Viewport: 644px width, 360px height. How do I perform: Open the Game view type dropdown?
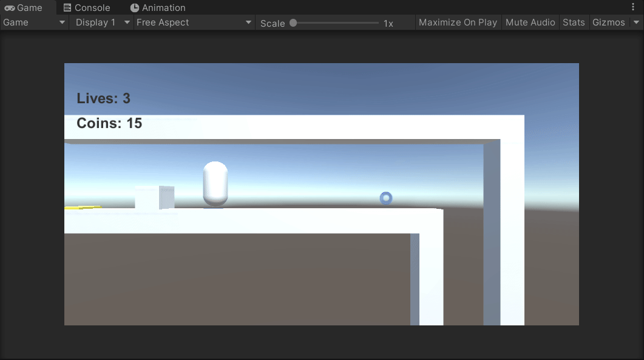tap(34, 22)
